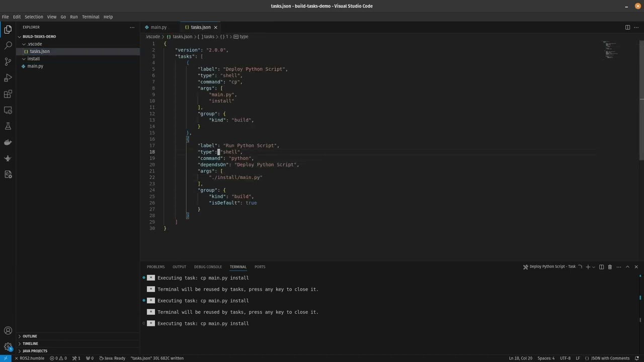
Task: Open the Run and Debug view
Action: pyautogui.click(x=8, y=78)
